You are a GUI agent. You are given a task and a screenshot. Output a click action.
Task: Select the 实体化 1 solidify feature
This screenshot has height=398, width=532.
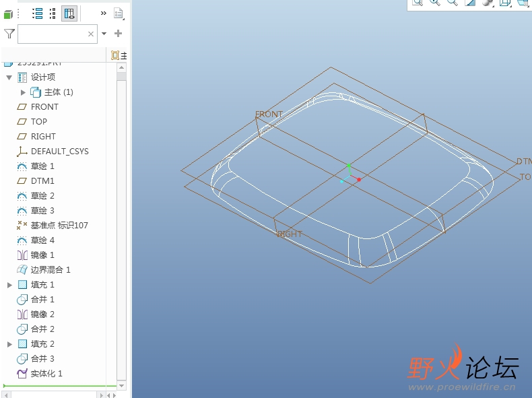(x=40, y=374)
